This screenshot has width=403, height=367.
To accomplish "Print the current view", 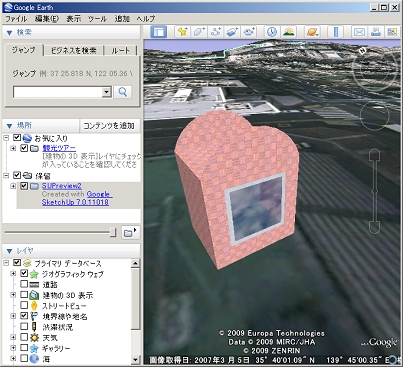I will click(376, 32).
